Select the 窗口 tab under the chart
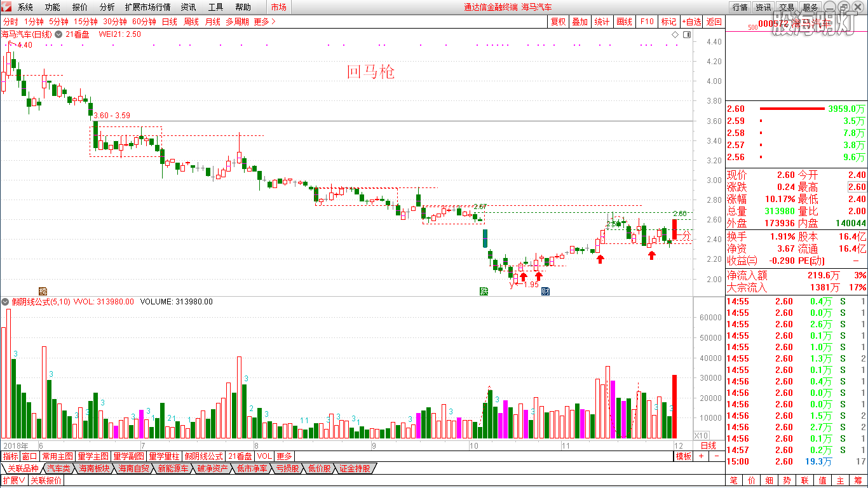This screenshot has width=868, height=488. 30,456
